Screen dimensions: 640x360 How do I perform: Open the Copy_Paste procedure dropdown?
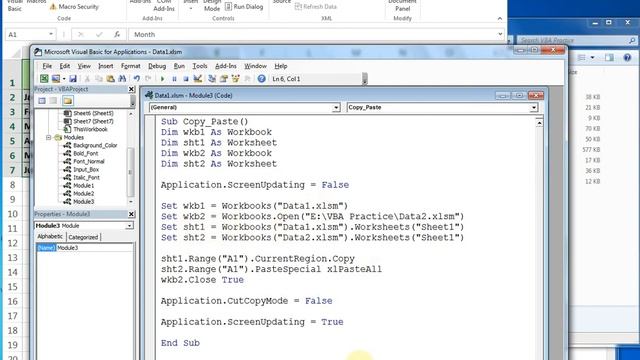point(533,107)
